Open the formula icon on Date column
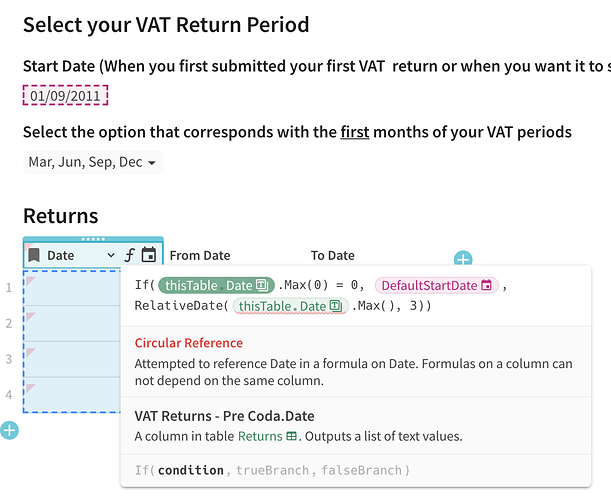 pos(129,255)
